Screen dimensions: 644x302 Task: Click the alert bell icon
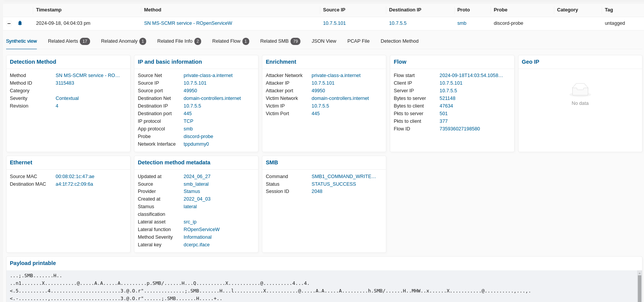coord(20,23)
